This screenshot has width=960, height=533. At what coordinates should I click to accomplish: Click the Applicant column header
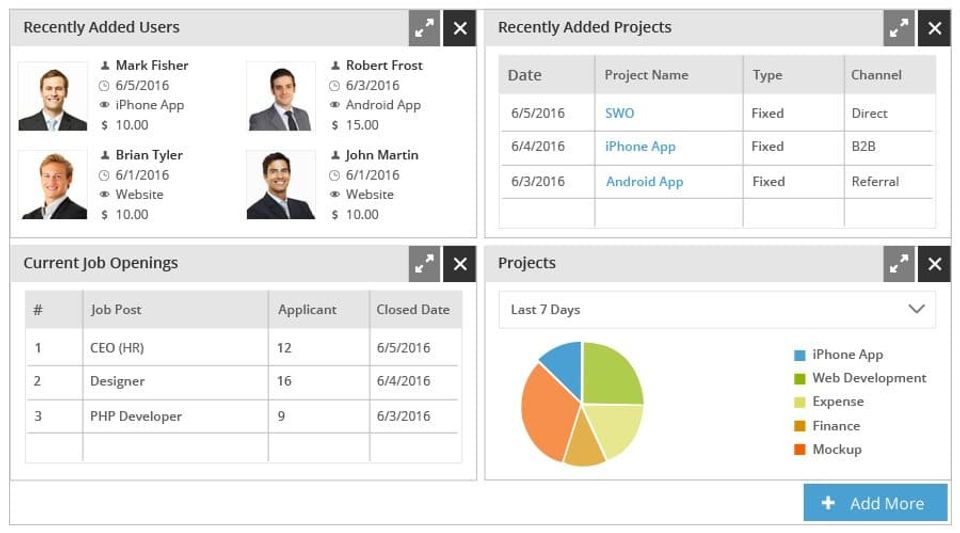coord(307,310)
